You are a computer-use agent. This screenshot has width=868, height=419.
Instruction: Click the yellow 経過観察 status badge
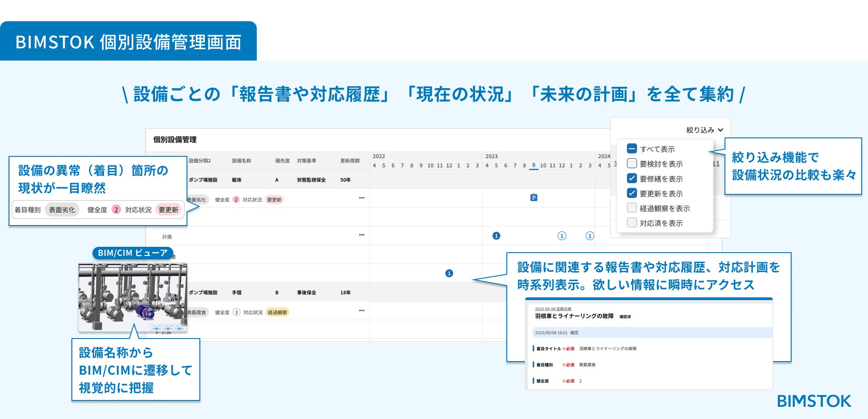(278, 312)
